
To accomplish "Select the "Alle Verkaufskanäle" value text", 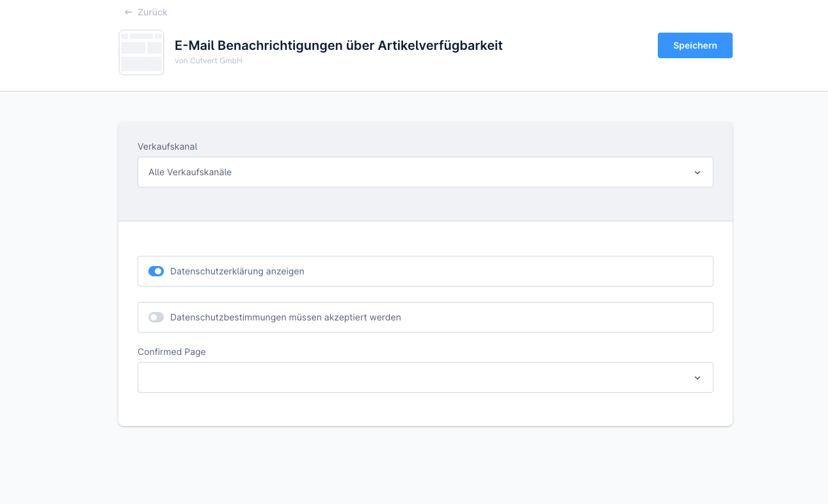I will pos(190,172).
